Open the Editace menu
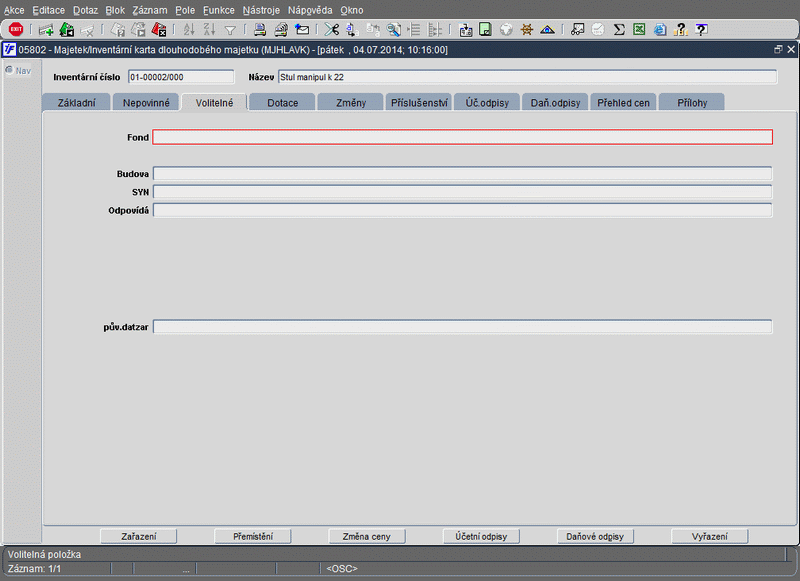 tap(48, 10)
